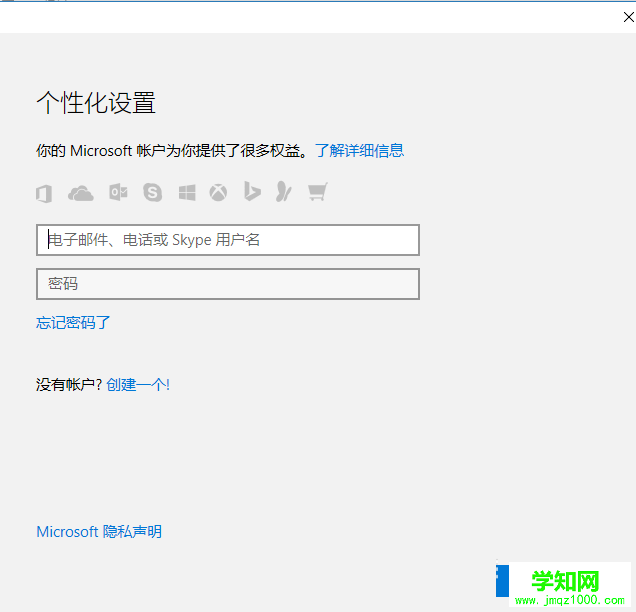This screenshot has width=636, height=612.
Task: Close the sign-in dialog window
Action: pos(627,17)
